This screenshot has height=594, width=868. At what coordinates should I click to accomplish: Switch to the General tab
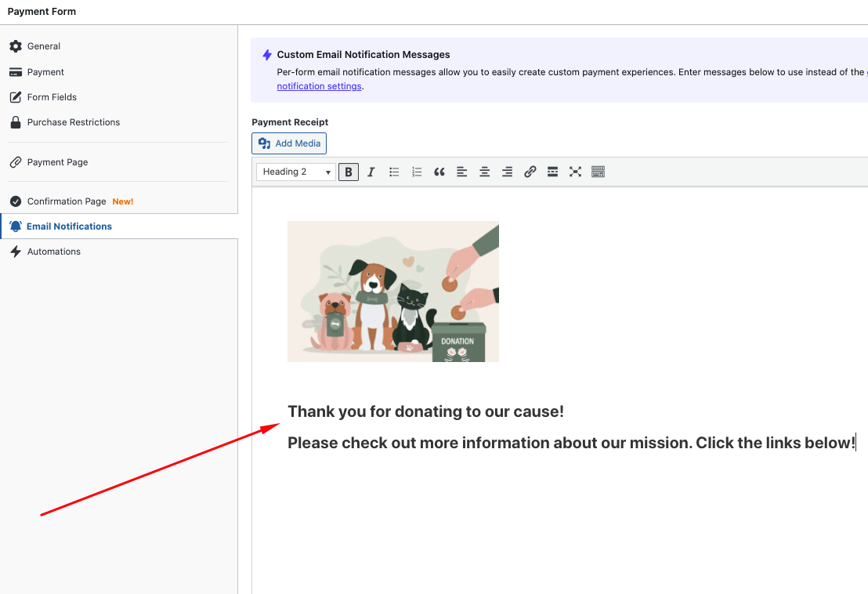[x=44, y=46]
